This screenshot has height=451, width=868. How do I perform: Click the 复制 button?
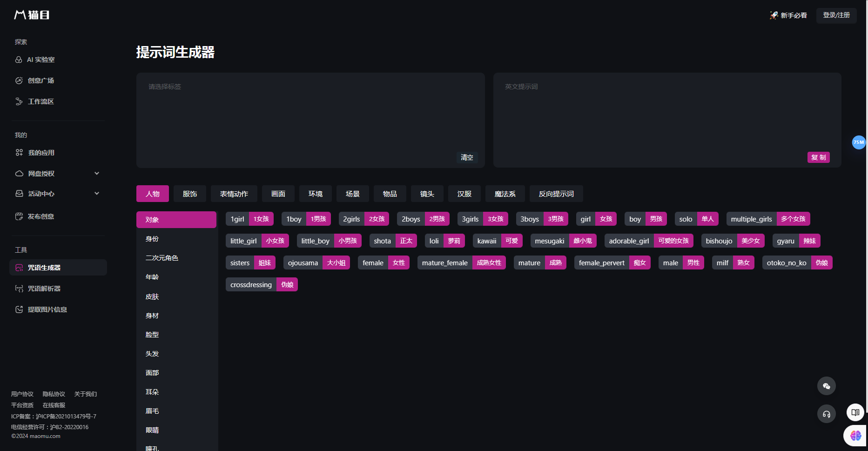(819, 157)
